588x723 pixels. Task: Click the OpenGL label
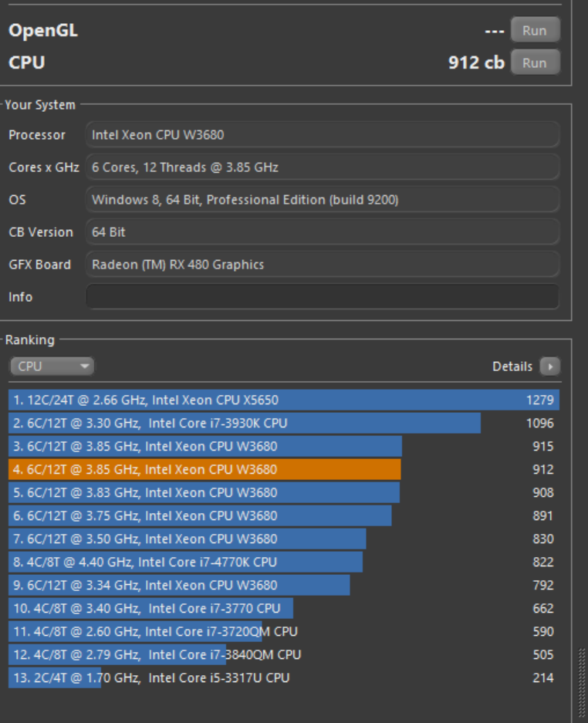pos(43,31)
